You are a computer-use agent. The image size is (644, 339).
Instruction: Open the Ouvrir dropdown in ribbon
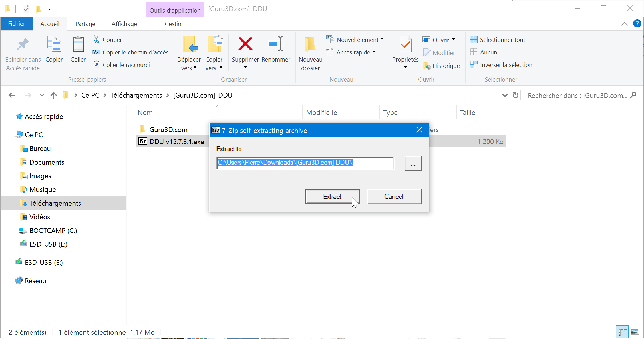pos(439,40)
